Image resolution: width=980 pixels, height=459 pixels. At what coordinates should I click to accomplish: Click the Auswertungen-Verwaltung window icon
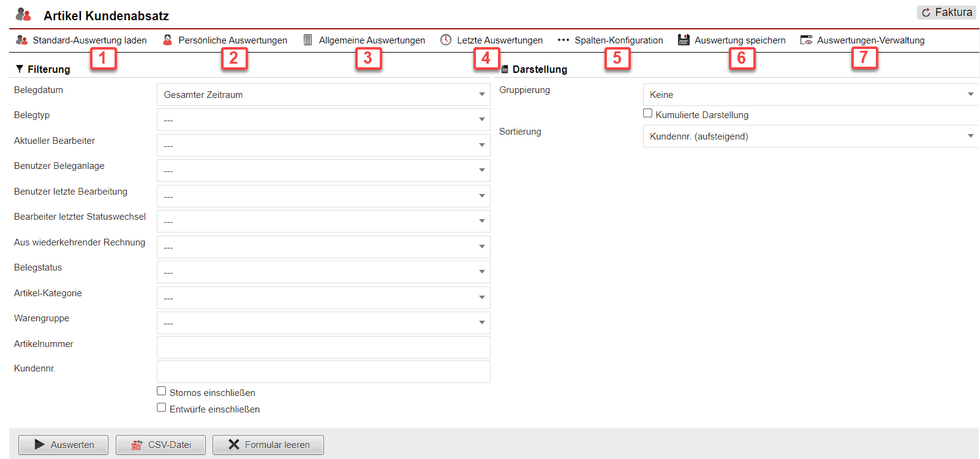pyautogui.click(x=806, y=40)
